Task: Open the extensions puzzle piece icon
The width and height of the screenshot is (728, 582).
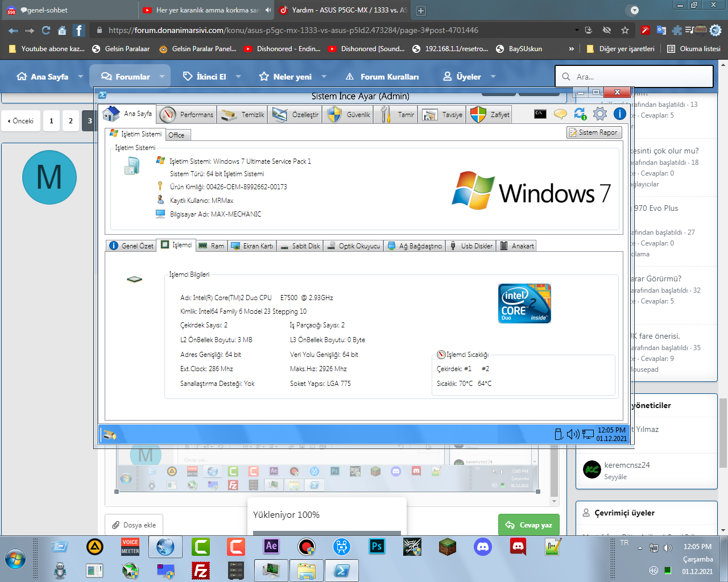Action: tap(677, 30)
